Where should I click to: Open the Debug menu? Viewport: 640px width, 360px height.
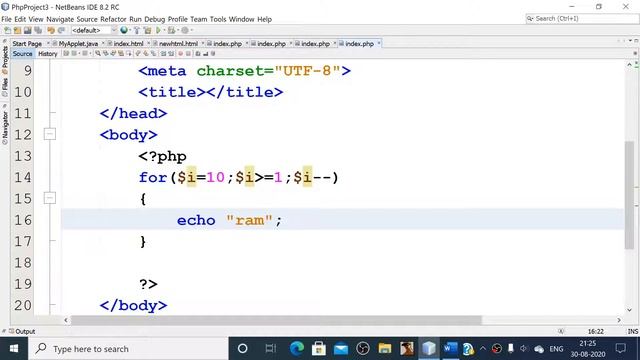(x=155, y=19)
